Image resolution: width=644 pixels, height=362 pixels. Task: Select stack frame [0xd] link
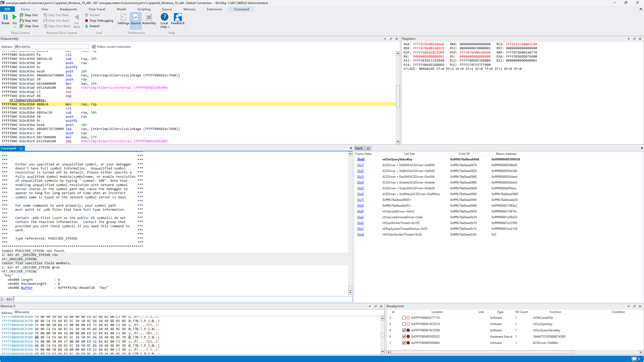(x=360, y=235)
